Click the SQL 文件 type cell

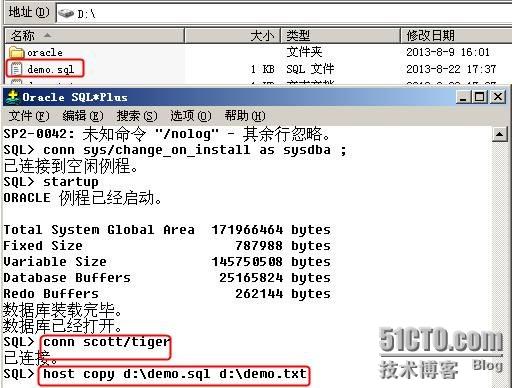pyautogui.click(x=310, y=69)
